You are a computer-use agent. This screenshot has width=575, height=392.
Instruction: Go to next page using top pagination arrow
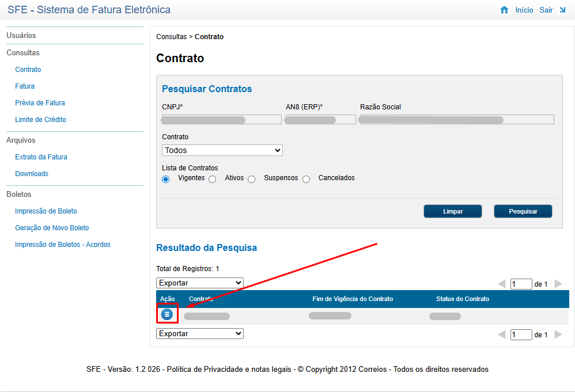pyautogui.click(x=558, y=284)
